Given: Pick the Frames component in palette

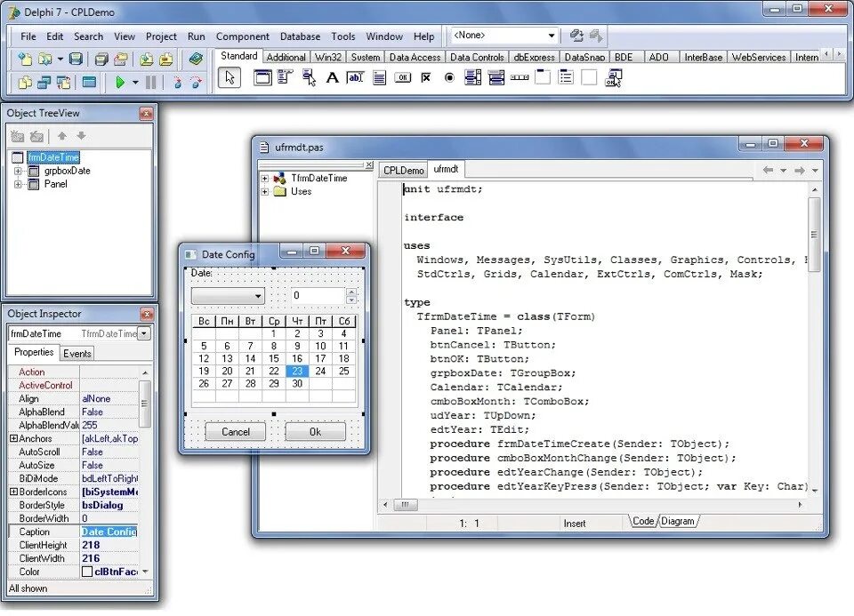Looking at the screenshot, I should click(x=262, y=78).
